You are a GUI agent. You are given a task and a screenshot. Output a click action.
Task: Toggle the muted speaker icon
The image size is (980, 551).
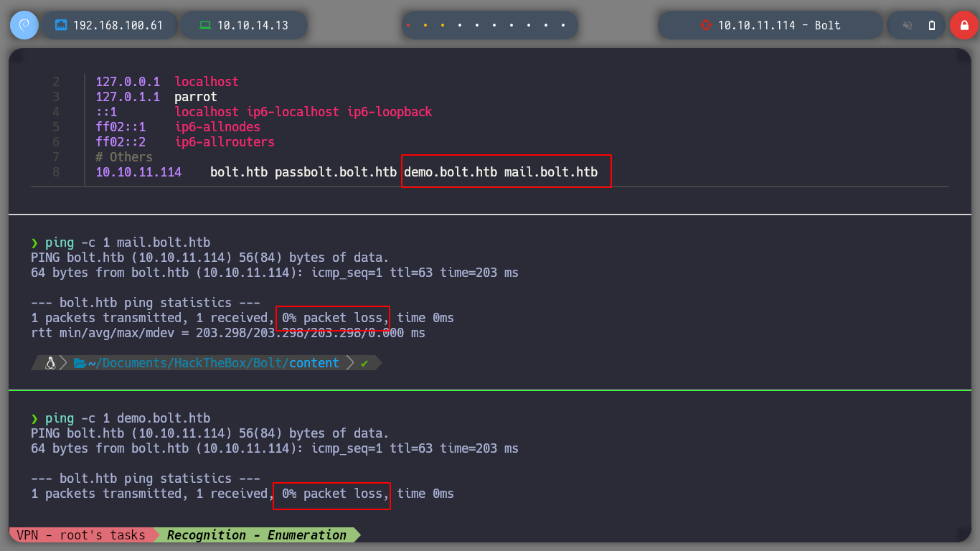pos(908,25)
